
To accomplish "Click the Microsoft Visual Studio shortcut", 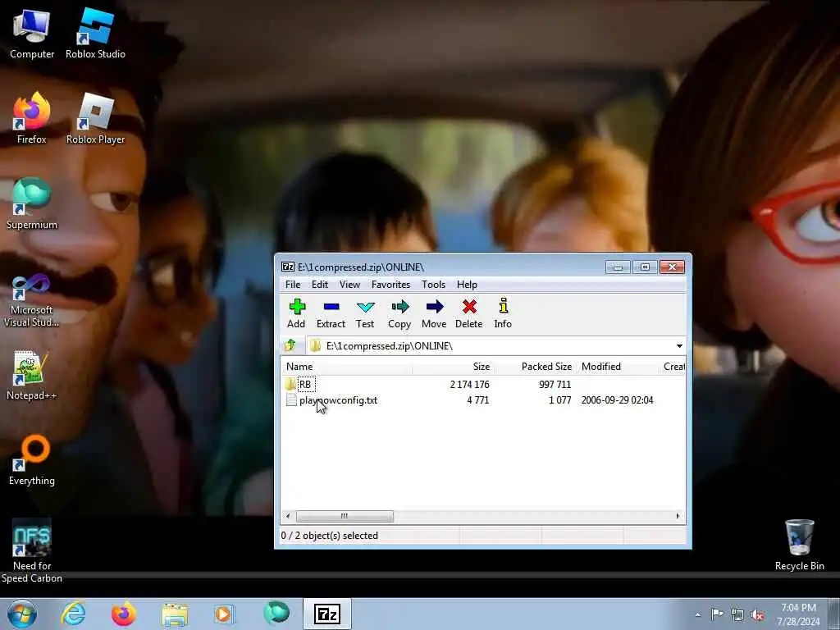I will (x=32, y=300).
